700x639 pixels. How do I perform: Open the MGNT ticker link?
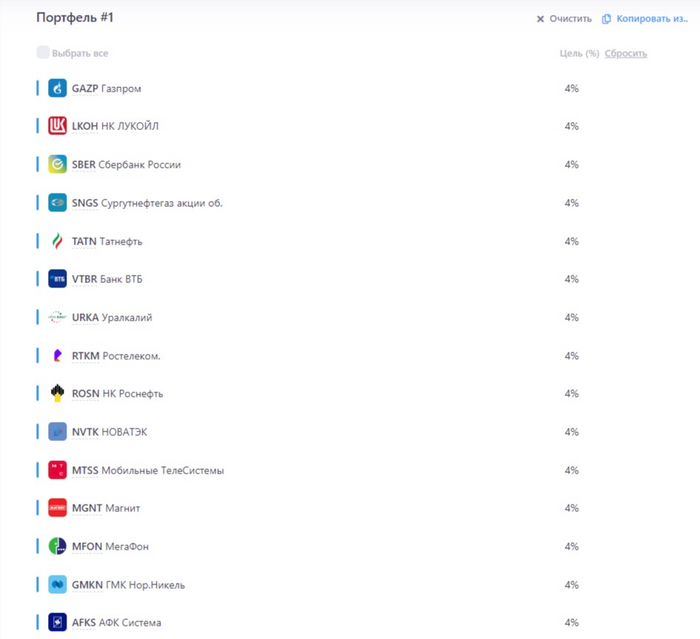coord(87,508)
